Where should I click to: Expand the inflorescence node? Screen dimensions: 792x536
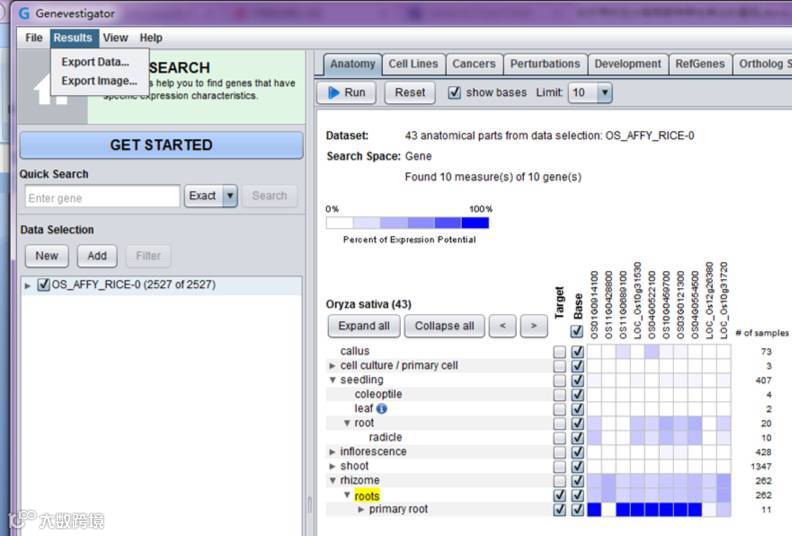[332, 452]
